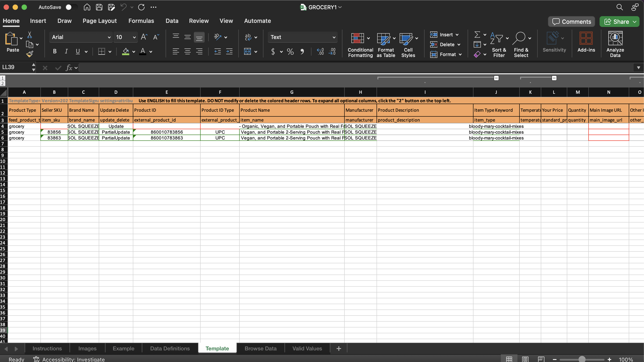Increase indent of cell contents
This screenshot has width=644, height=362.
click(x=229, y=51)
